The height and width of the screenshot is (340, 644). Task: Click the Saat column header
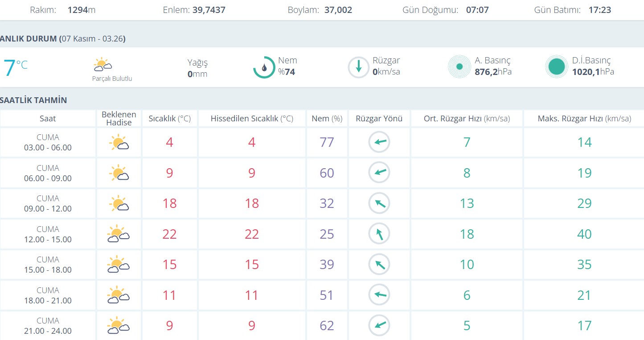tap(48, 119)
